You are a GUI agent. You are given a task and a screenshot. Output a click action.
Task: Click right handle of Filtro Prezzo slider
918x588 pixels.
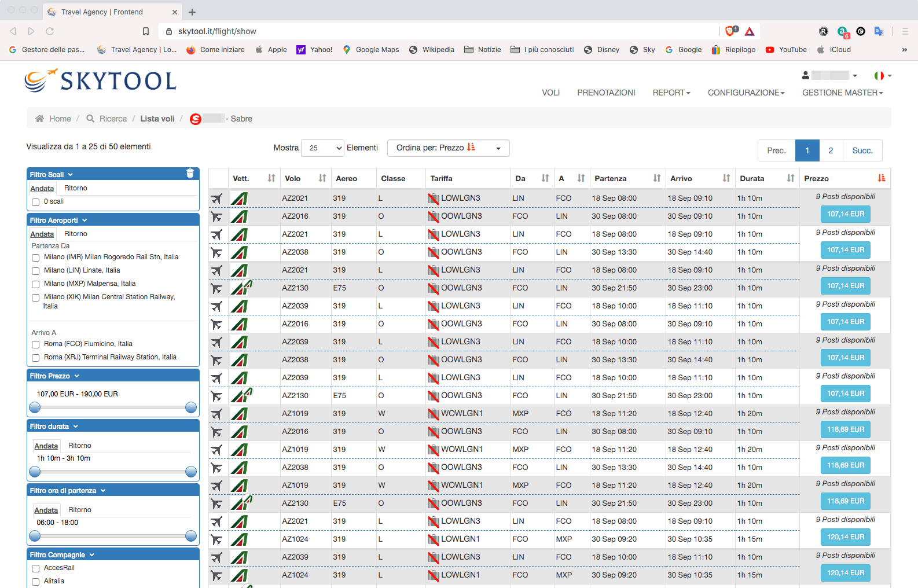tap(191, 407)
